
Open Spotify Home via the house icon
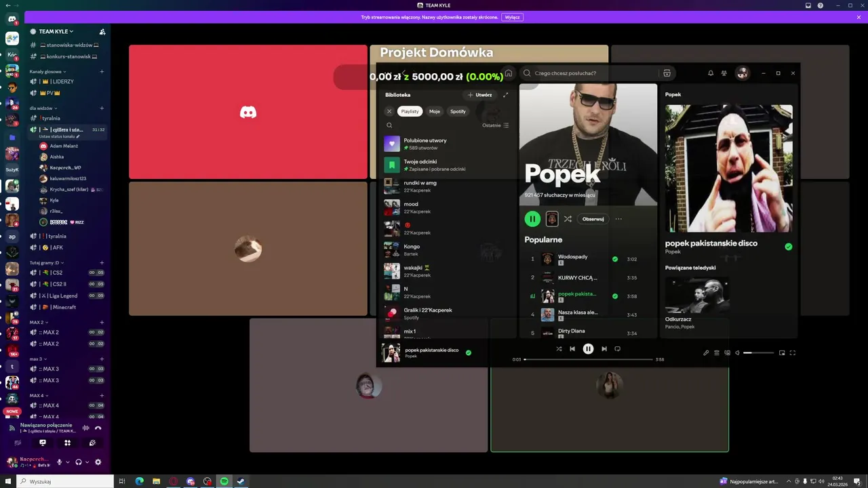(509, 73)
